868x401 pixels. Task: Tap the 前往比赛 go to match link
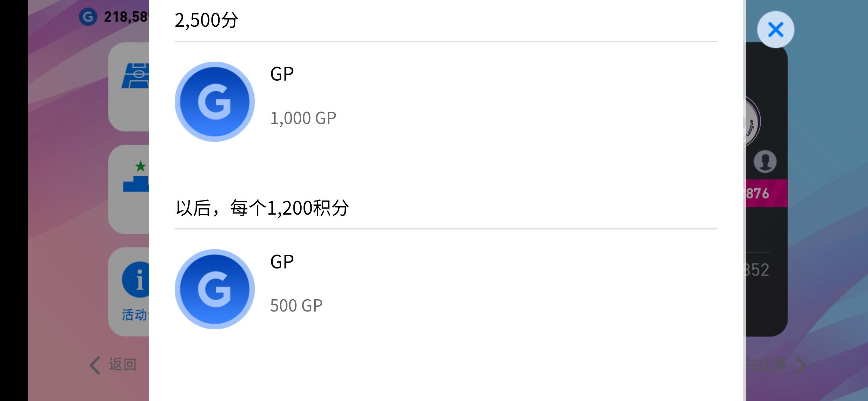[766, 365]
